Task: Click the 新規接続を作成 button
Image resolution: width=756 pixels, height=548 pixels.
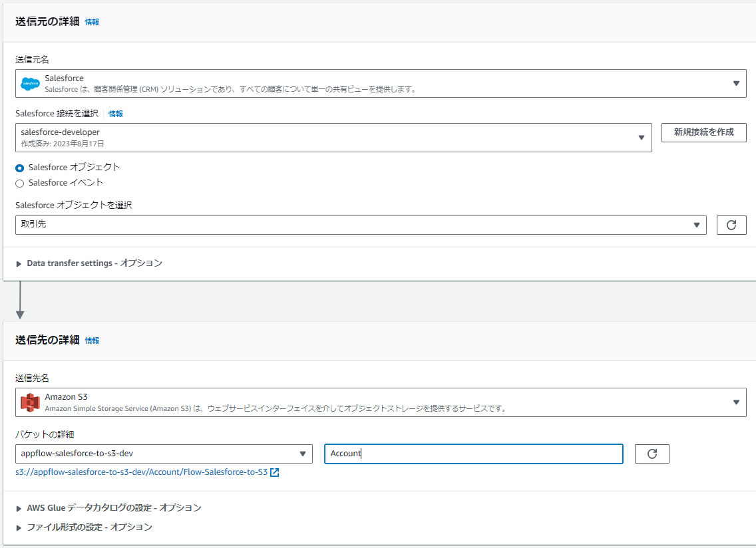Action: point(703,132)
